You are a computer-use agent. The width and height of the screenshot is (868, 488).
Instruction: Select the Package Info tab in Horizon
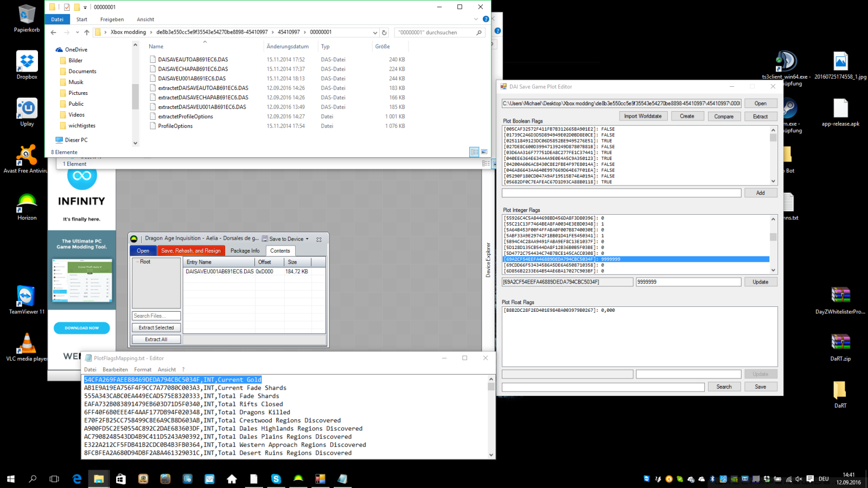245,251
